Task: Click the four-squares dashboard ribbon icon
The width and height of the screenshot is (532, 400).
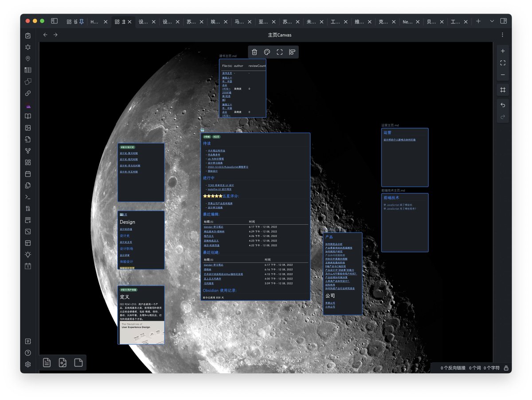Action: (28, 162)
